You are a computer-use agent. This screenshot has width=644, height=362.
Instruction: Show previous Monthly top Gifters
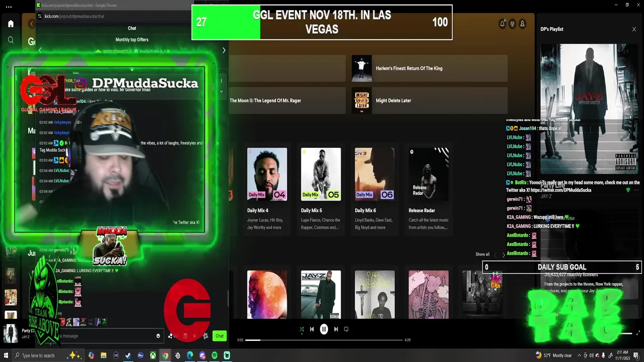(40, 50)
